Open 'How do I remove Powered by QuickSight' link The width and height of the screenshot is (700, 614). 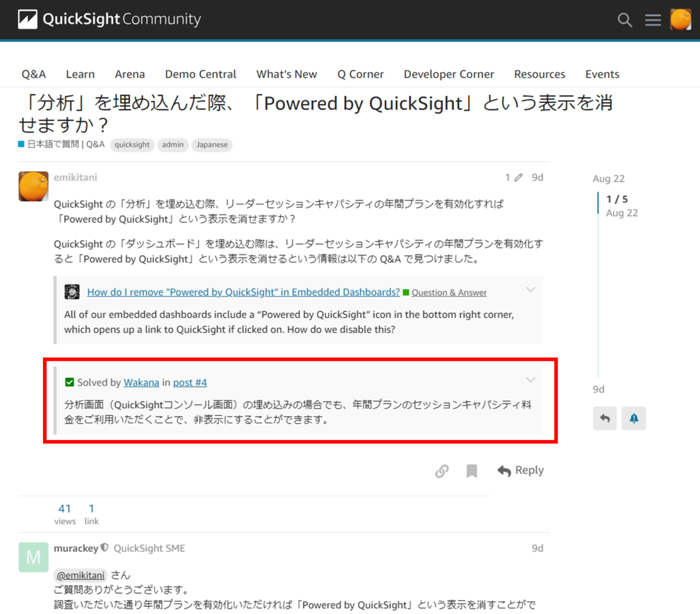(243, 292)
